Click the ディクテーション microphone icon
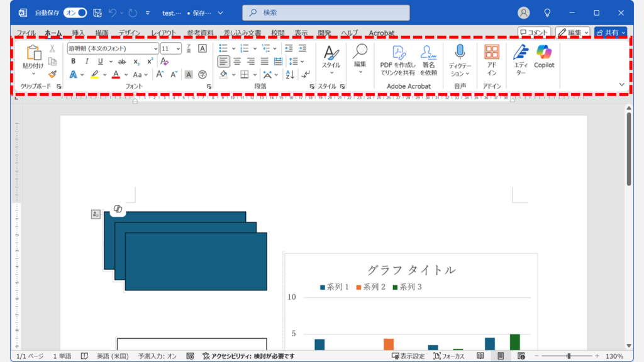Viewport: 644px width, 362px height. tap(460, 52)
